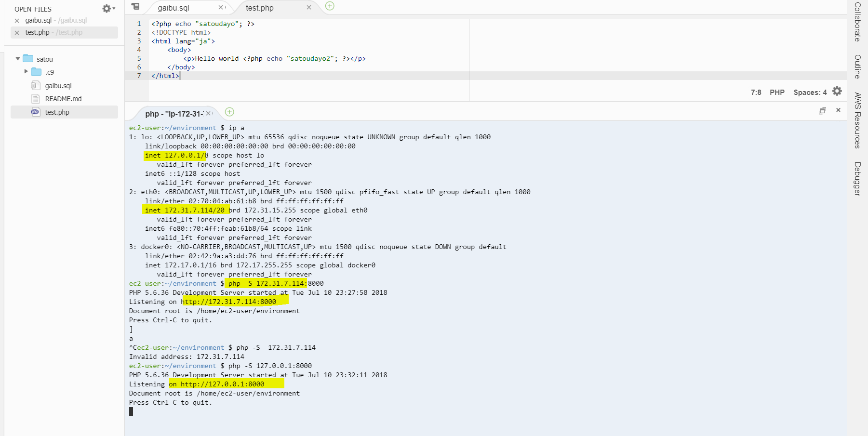Viewport: 868px width, 436px height.
Task: Expand the .c9 folder
Action: (x=26, y=71)
